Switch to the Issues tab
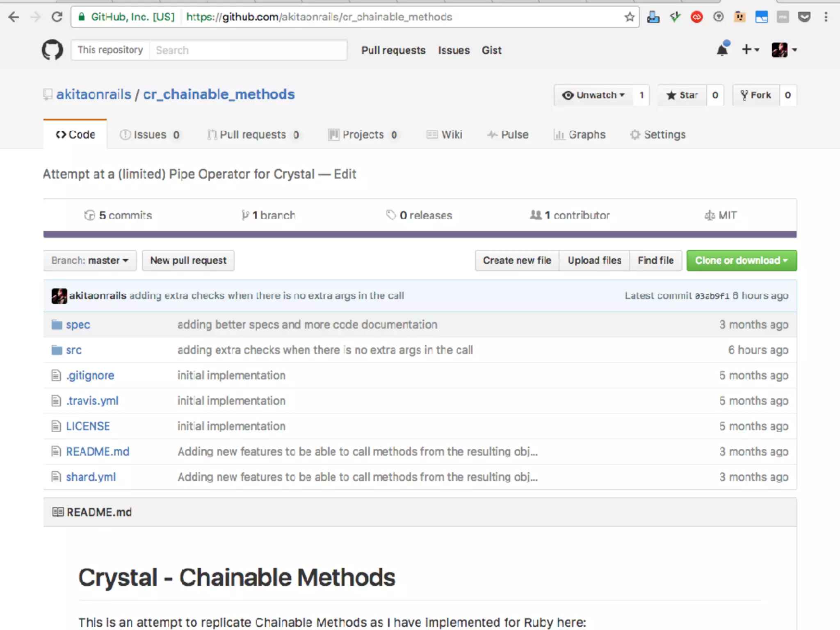 [x=149, y=135]
